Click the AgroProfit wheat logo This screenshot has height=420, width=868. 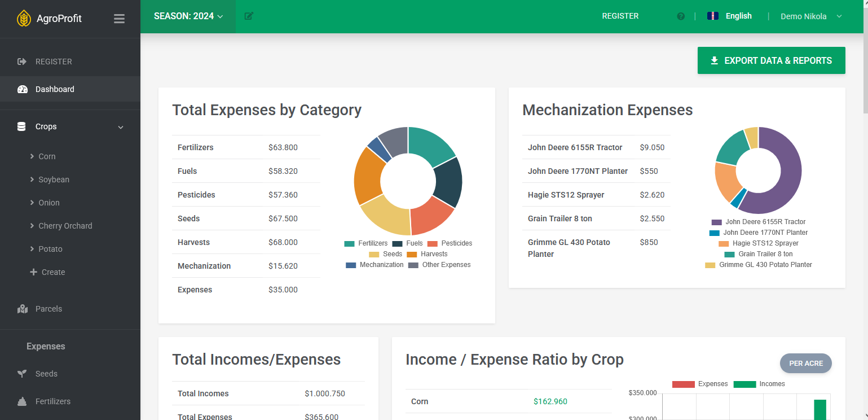(25, 18)
